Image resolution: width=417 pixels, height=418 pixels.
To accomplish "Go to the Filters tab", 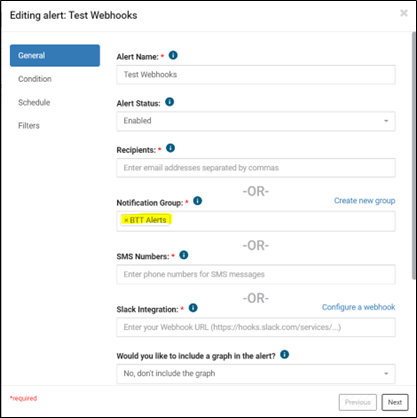I will tap(29, 126).
